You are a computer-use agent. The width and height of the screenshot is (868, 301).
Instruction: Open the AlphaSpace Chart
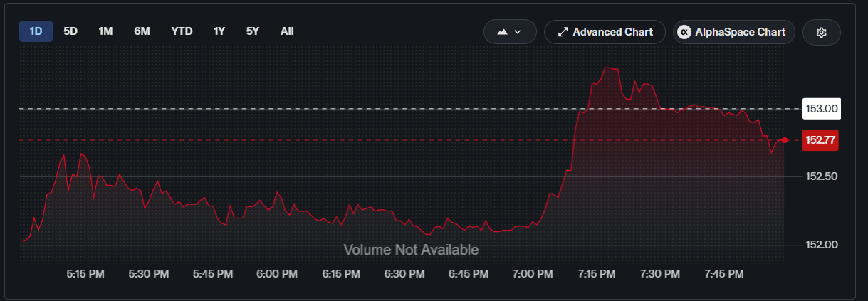pyautogui.click(x=733, y=32)
